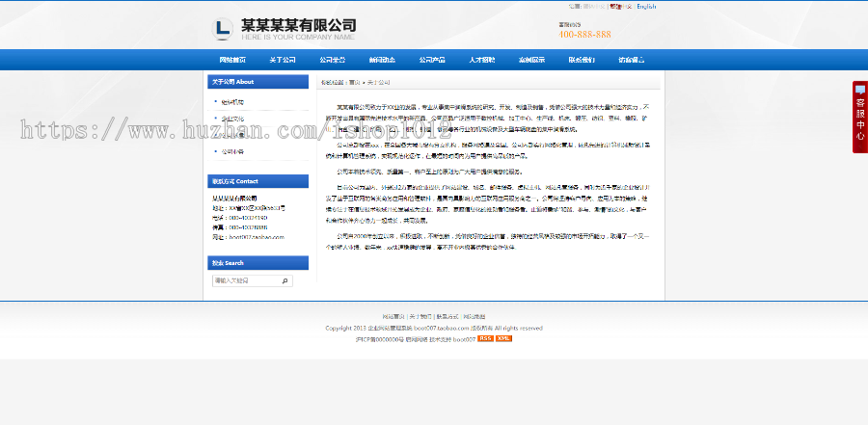The image size is (868, 425).
Task: Click the 联系方式 Contact panel header
Action: click(258, 181)
